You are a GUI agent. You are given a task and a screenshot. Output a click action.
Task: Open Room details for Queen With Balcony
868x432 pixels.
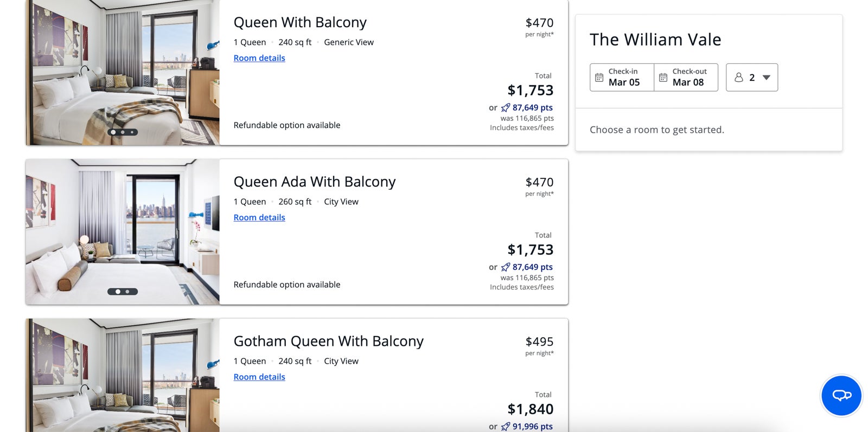[259, 58]
